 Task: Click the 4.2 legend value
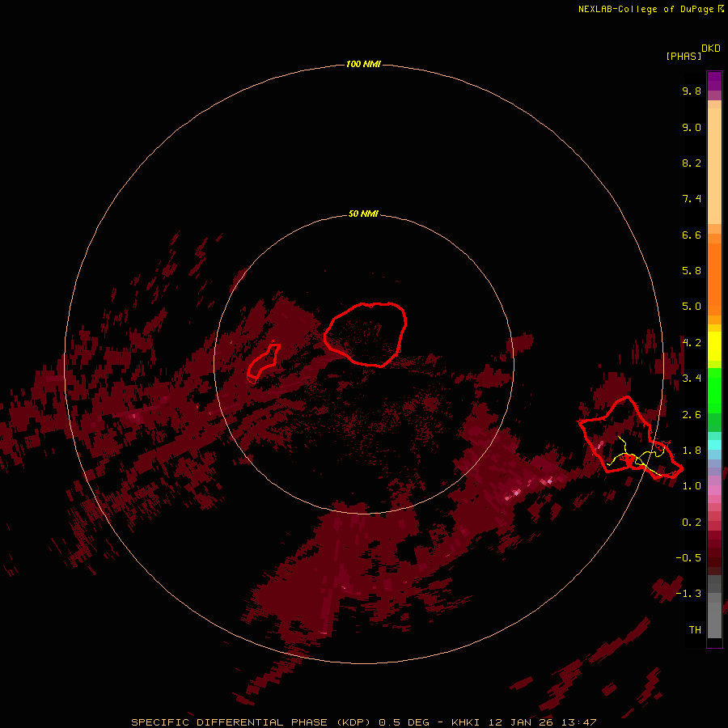[692, 343]
